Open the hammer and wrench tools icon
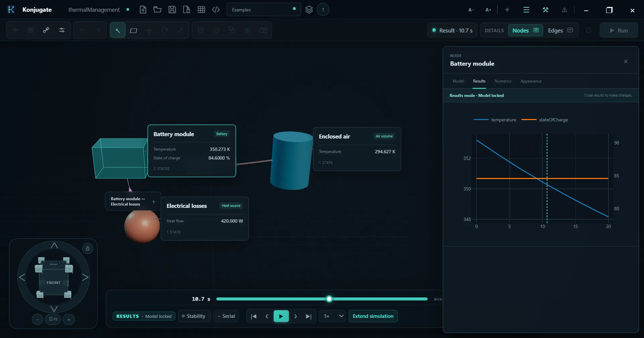Viewport: 644px width, 338px height. click(545, 10)
